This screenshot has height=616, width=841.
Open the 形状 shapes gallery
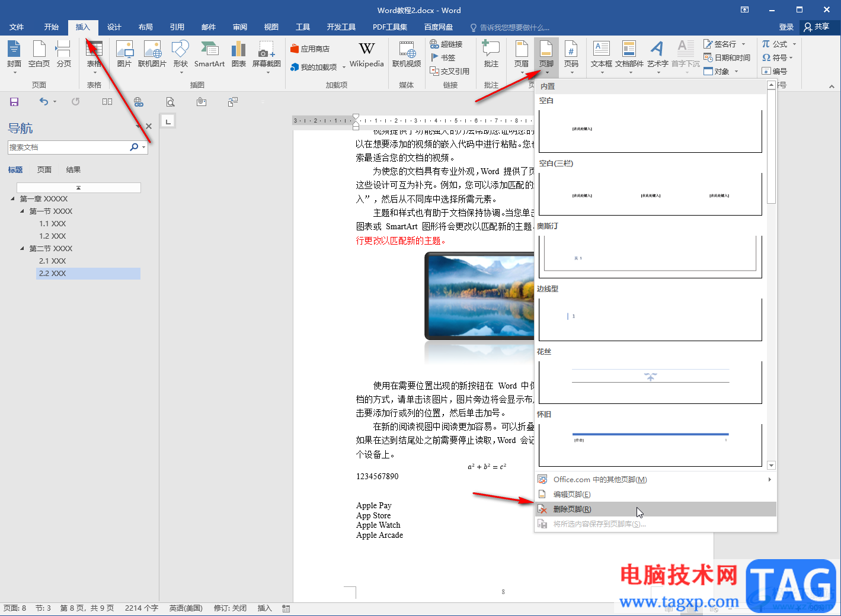tap(180, 54)
